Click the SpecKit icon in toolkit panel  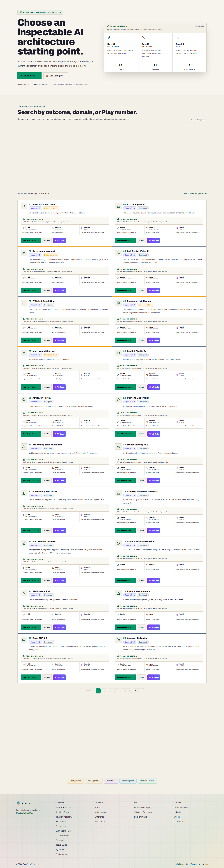(x=143, y=38)
